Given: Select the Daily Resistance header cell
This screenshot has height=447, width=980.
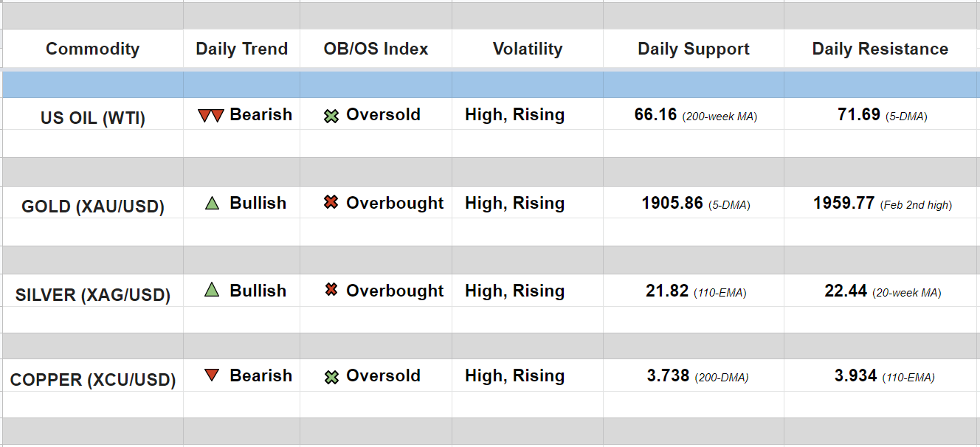Looking at the screenshot, I should tap(880, 49).
